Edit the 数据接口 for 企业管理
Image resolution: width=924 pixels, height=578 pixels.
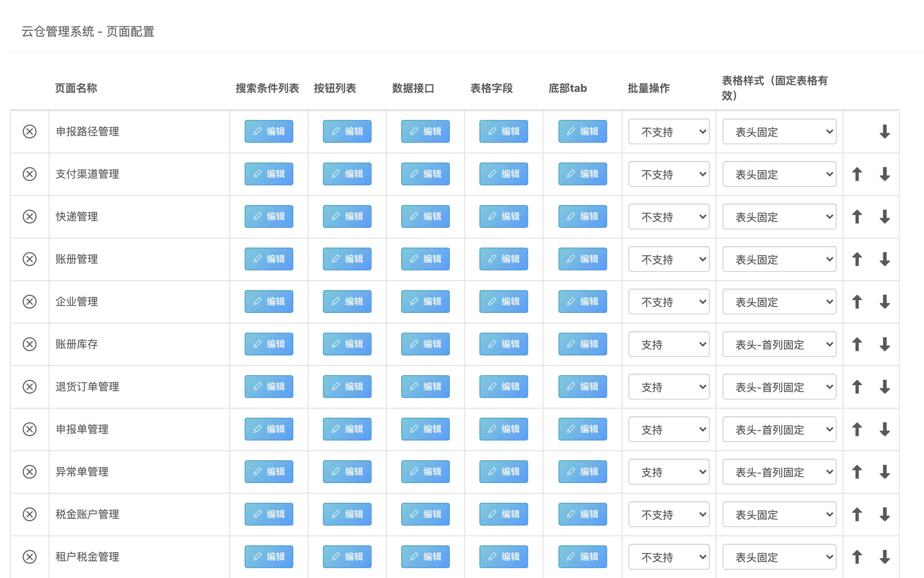pyautogui.click(x=425, y=302)
